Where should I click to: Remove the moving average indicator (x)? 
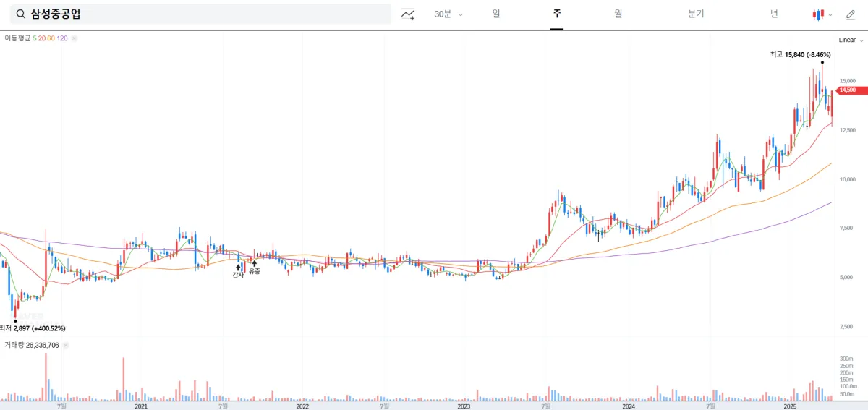(x=74, y=38)
